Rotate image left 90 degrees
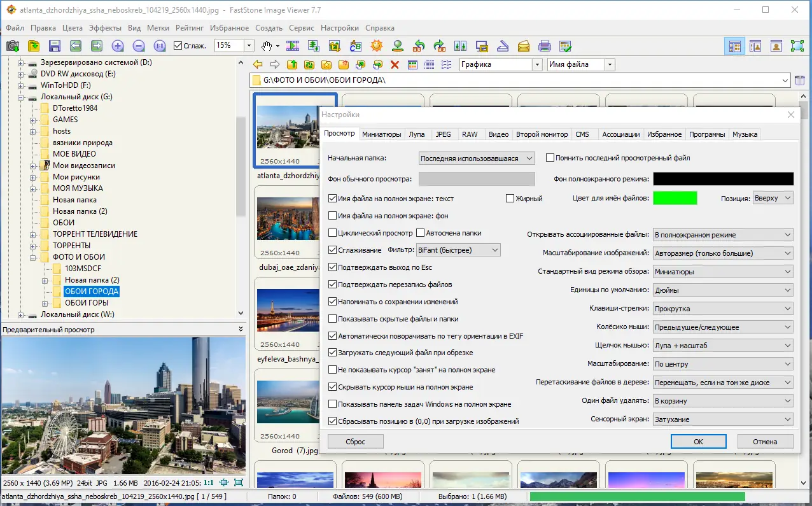The image size is (812, 506). click(x=419, y=46)
